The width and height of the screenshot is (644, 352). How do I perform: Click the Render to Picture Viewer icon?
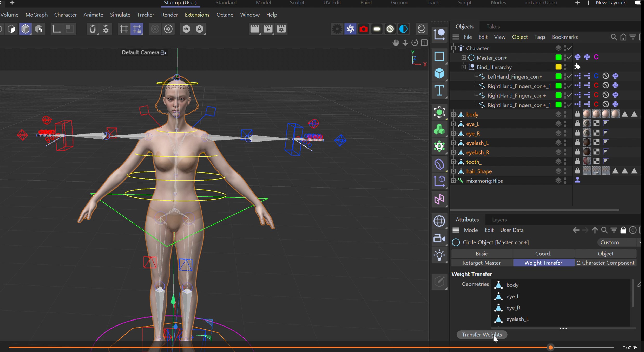pyautogui.click(x=268, y=29)
